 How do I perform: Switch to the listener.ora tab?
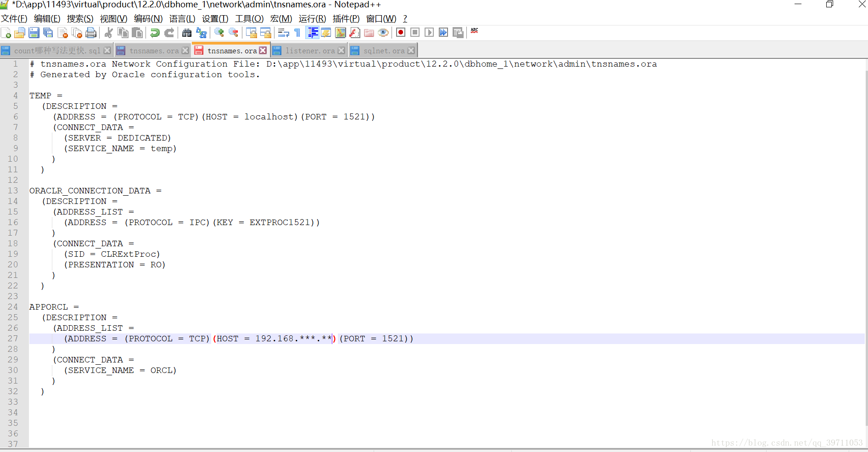click(x=310, y=51)
